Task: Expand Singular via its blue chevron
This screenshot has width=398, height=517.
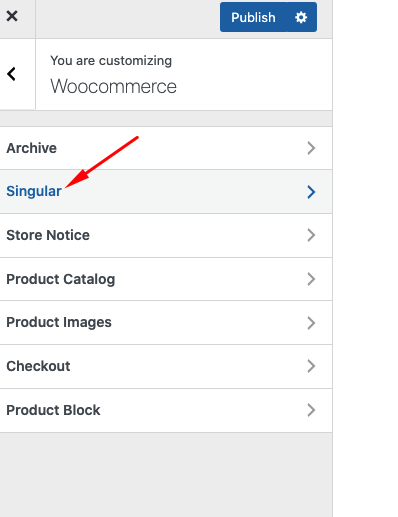Action: click(311, 192)
